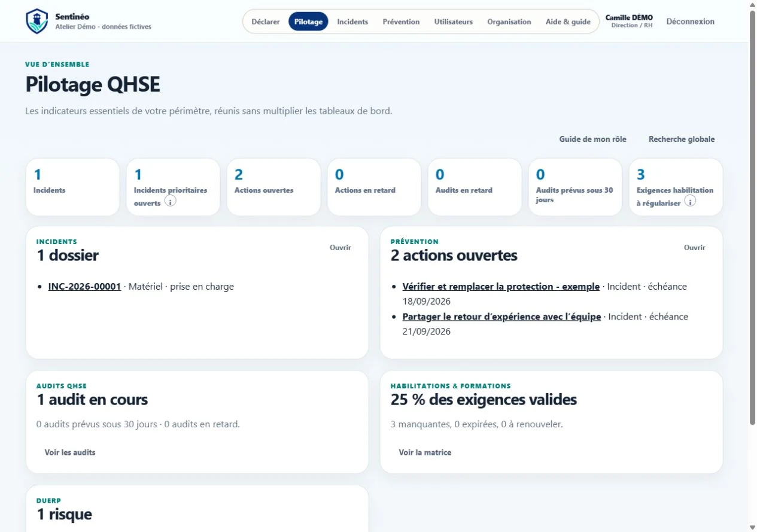Open Recherche globale
757x532 pixels.
682,139
